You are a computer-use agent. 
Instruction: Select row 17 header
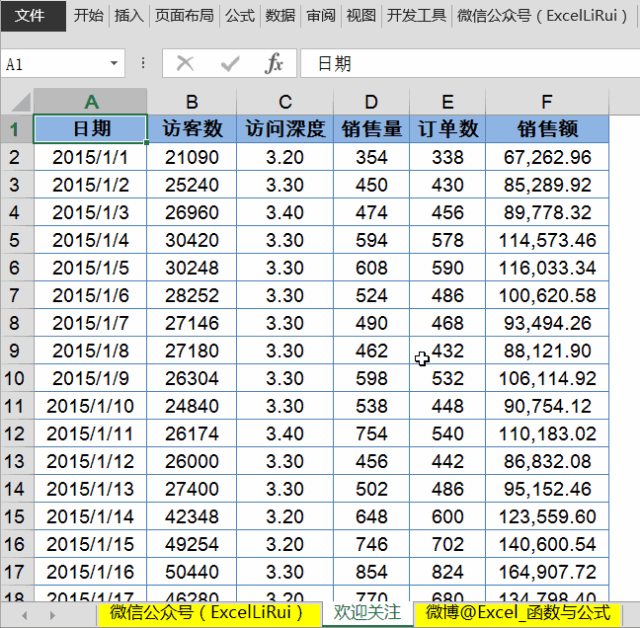click(x=17, y=572)
